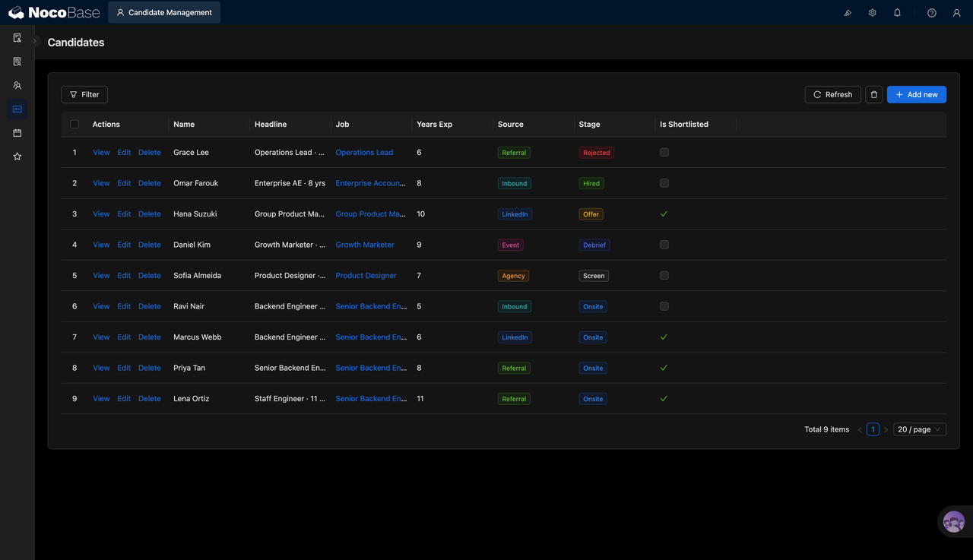Click the shortlisted checkmark for Marcus Webb

(664, 337)
